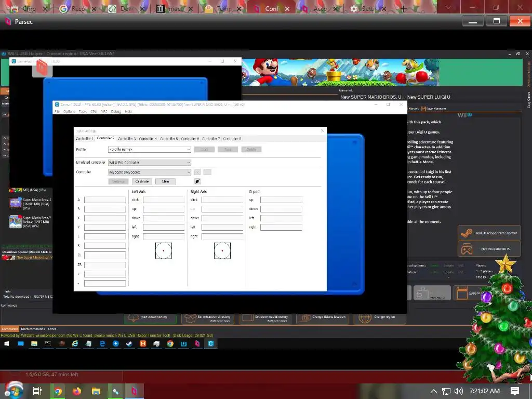The height and width of the screenshot is (399, 532).
Task: Click the rumble test icon beside Clear
Action: tap(197, 181)
